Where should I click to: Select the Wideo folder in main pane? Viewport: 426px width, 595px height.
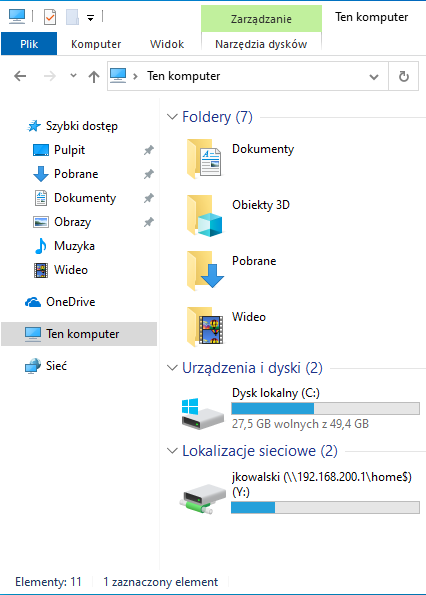click(x=226, y=326)
